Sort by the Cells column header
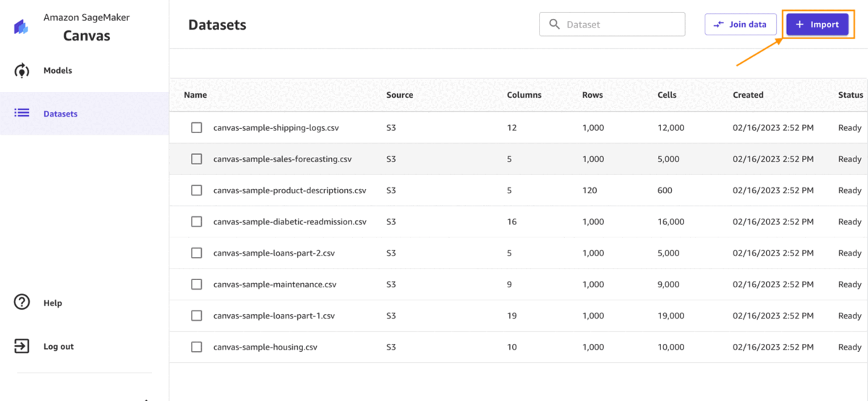Image resolution: width=868 pixels, height=401 pixels. click(668, 95)
